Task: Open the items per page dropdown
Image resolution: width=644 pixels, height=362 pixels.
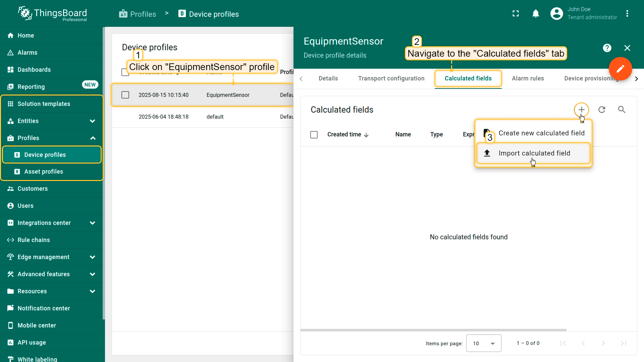Action: click(x=483, y=343)
